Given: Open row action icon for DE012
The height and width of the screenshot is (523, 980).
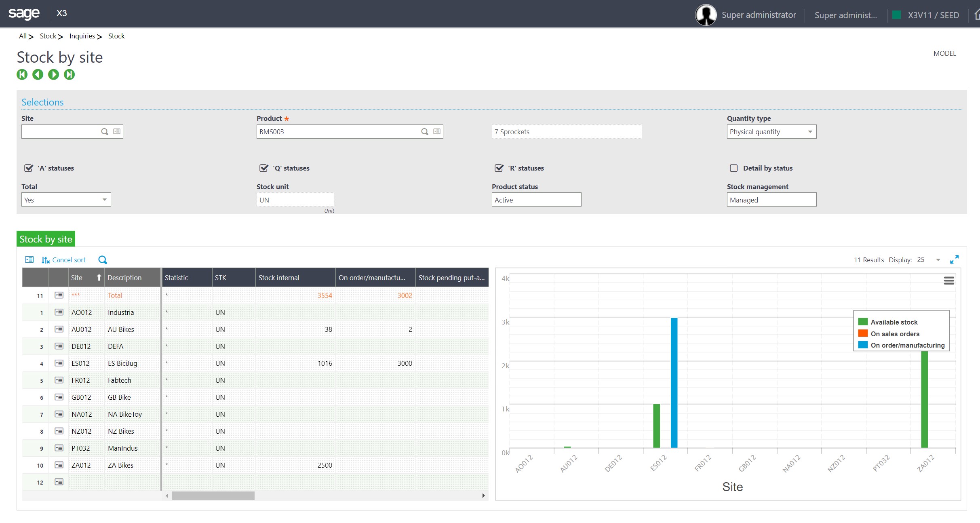Looking at the screenshot, I should click(59, 346).
